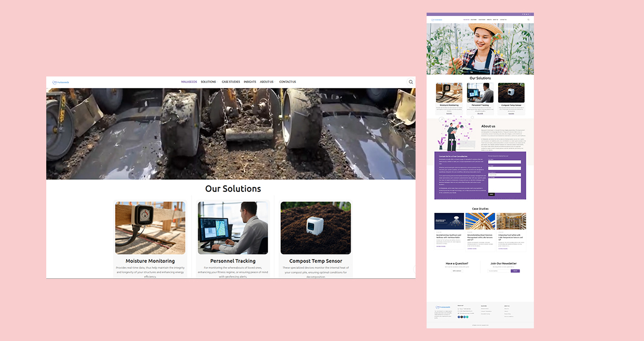Click the message textarea in consultation form
Screen dimensions: 644x341
click(x=504, y=185)
